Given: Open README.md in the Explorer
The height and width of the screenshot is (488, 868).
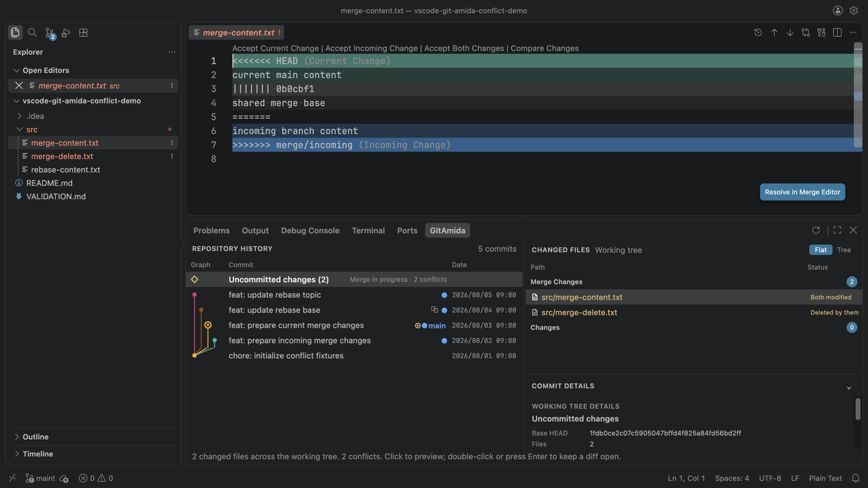Looking at the screenshot, I should click(x=93, y=183).
